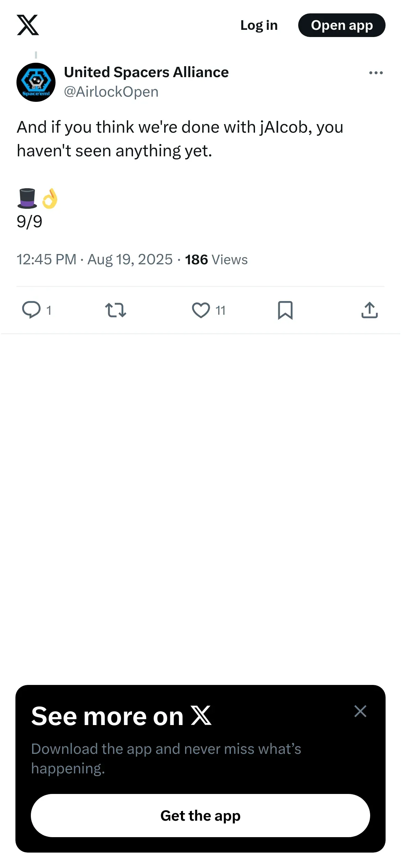
Task: Open United Spacers Alliance profile avatar
Action: (x=36, y=82)
